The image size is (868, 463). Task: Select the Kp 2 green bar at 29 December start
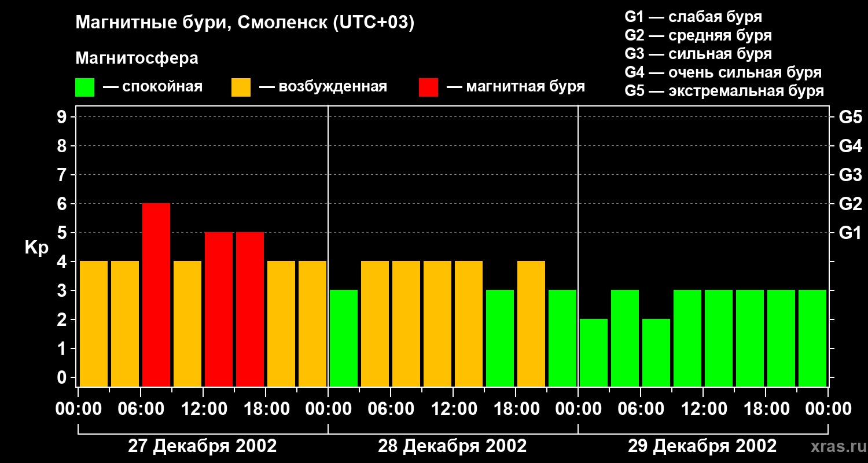point(594,353)
